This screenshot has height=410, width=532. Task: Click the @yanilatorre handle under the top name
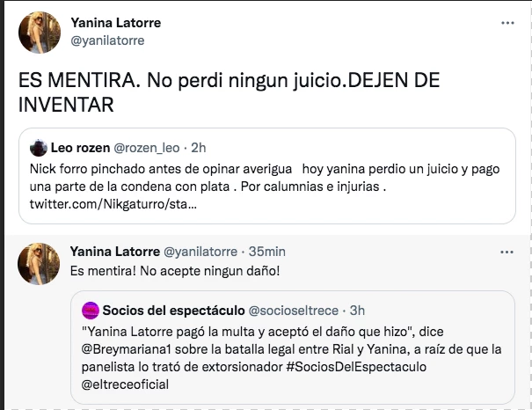pyautogui.click(x=106, y=40)
